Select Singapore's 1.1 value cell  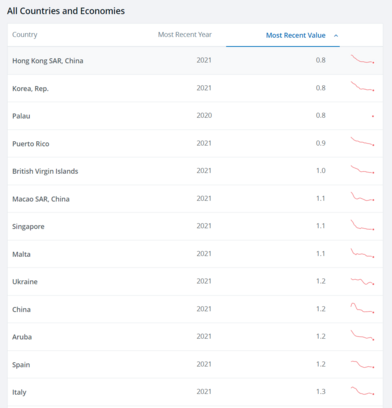click(x=320, y=226)
